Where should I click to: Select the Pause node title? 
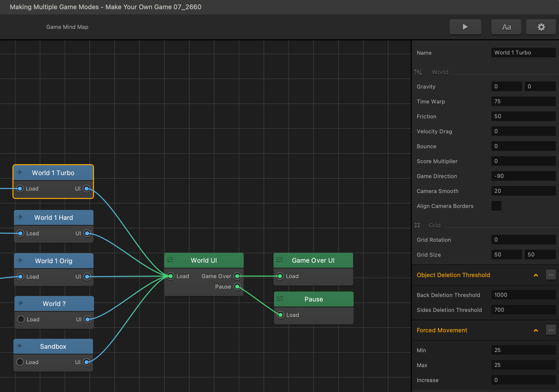tap(314, 299)
